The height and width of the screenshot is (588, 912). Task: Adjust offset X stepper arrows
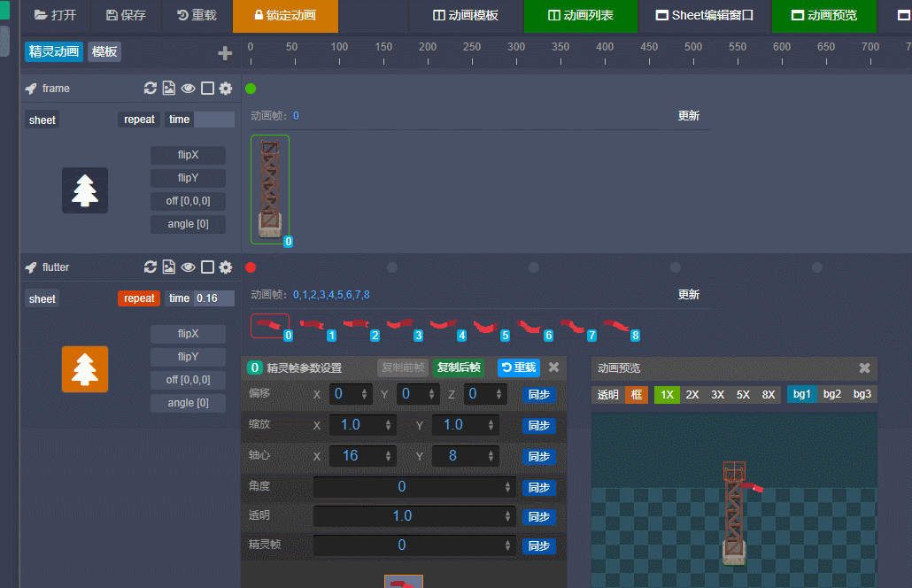[364, 394]
